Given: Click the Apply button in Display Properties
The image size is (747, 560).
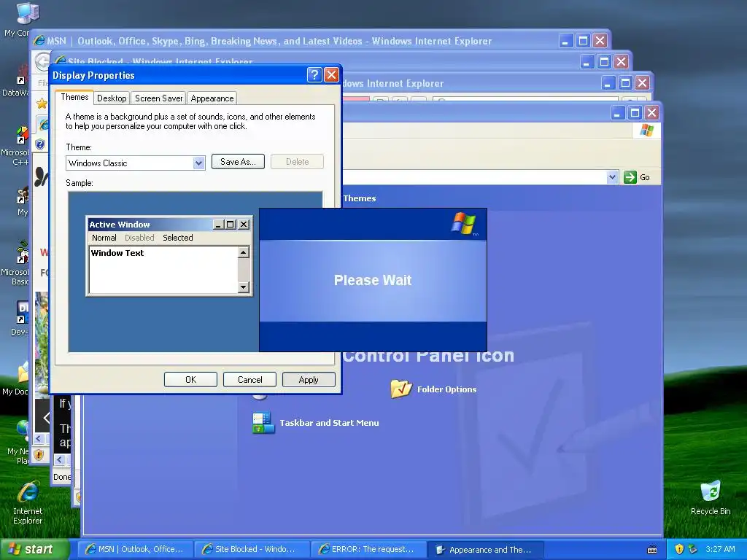Looking at the screenshot, I should click(309, 379).
